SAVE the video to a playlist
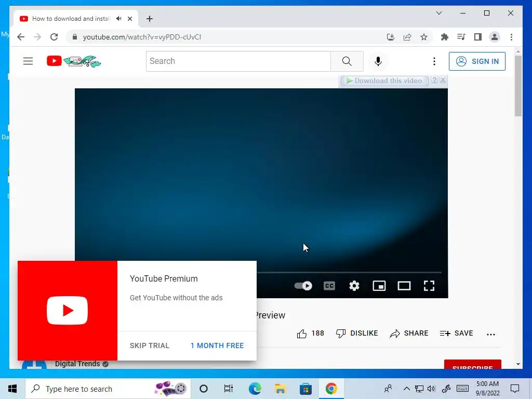This screenshot has width=532, height=399. click(x=456, y=334)
